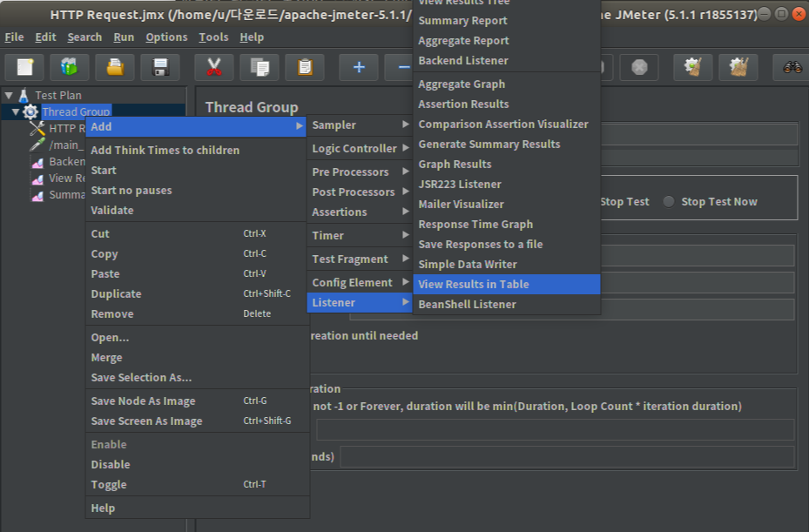
Task: Choose Save Responses to a file
Action: [x=507, y=245]
